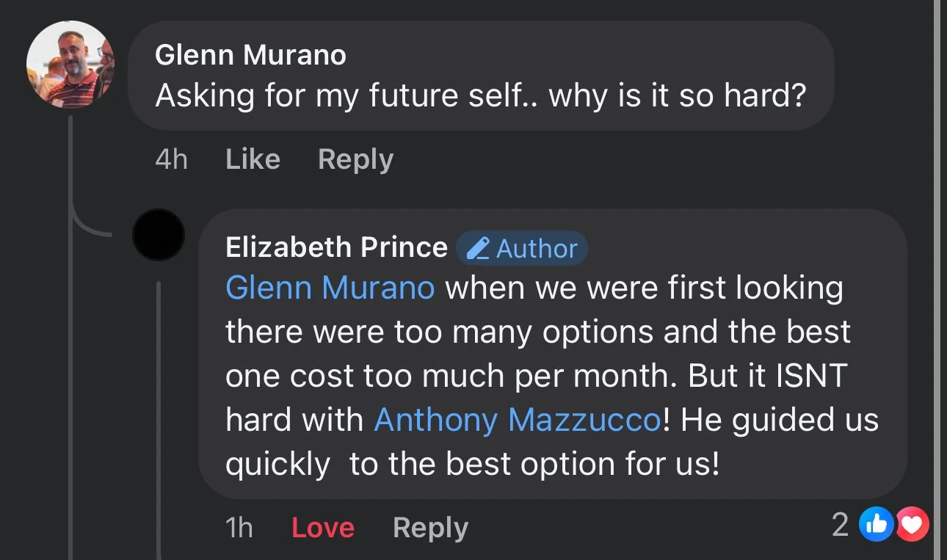Click the red heart reaction icon
This screenshot has width=947, height=560.
pyautogui.click(x=912, y=524)
